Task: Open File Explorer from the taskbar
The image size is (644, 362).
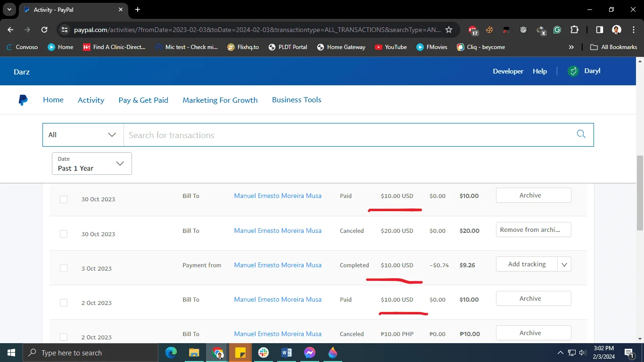Action: 194,353
